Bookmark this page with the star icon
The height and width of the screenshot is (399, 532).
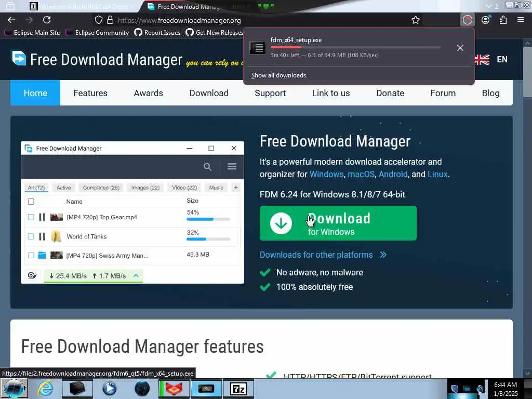(415, 20)
